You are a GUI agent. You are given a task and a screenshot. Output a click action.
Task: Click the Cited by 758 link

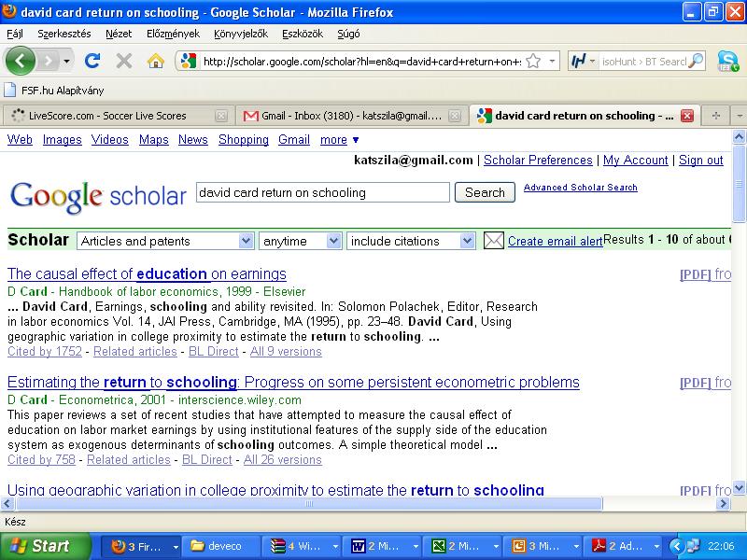coord(41,459)
